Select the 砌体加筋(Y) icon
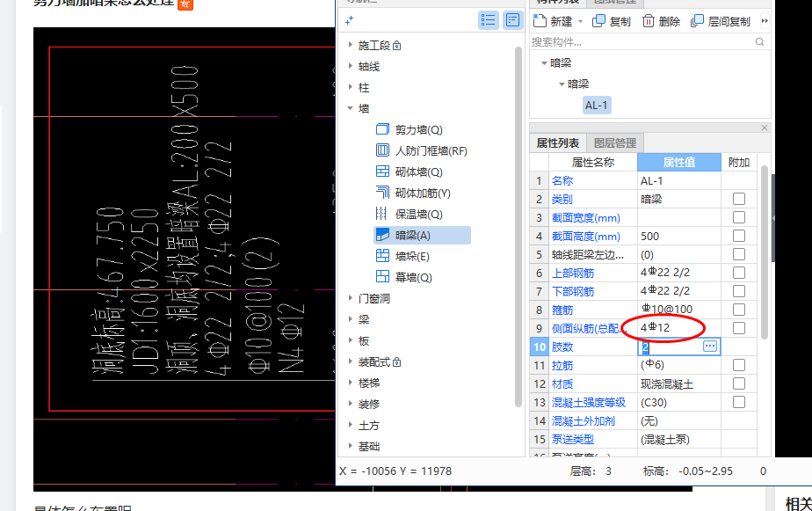 pos(382,193)
